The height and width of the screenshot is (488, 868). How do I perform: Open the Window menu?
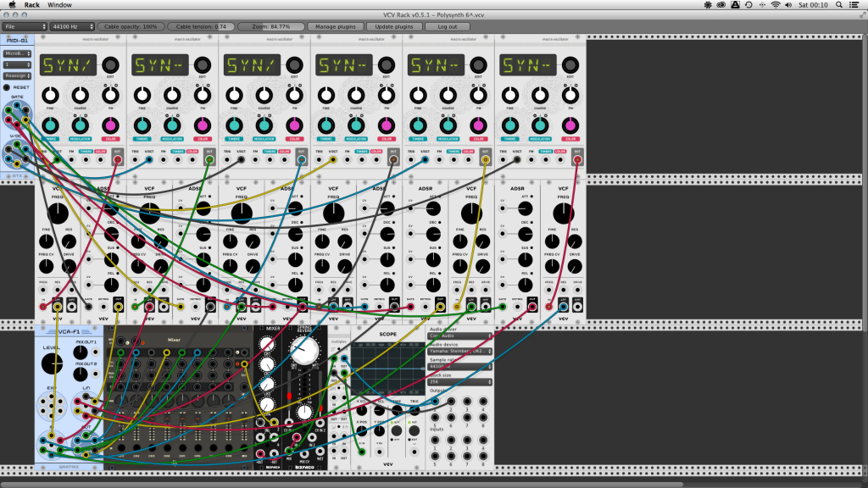click(60, 5)
